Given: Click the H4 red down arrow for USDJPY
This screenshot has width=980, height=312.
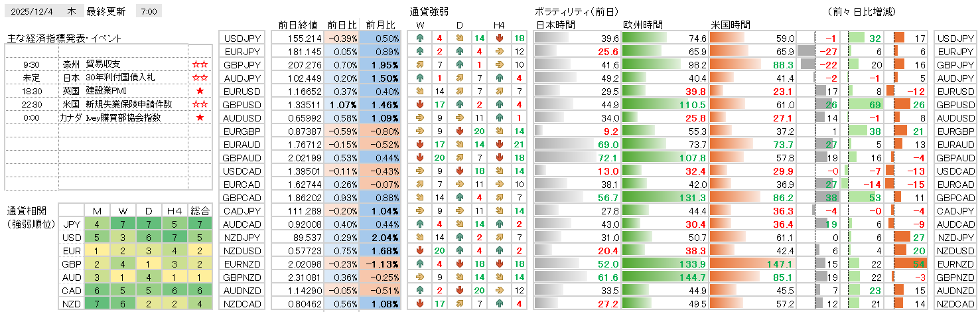Looking at the screenshot, I should point(500,39).
